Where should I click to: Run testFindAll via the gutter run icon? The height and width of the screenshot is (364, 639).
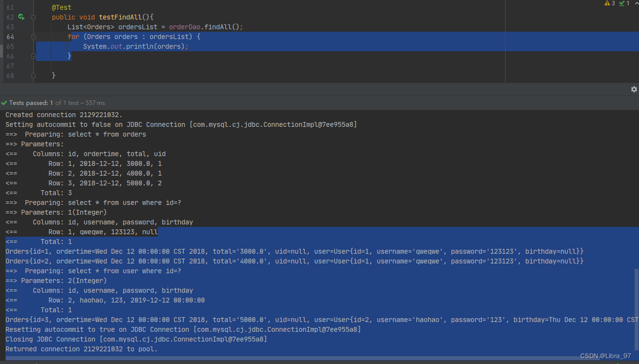pyautogui.click(x=21, y=17)
